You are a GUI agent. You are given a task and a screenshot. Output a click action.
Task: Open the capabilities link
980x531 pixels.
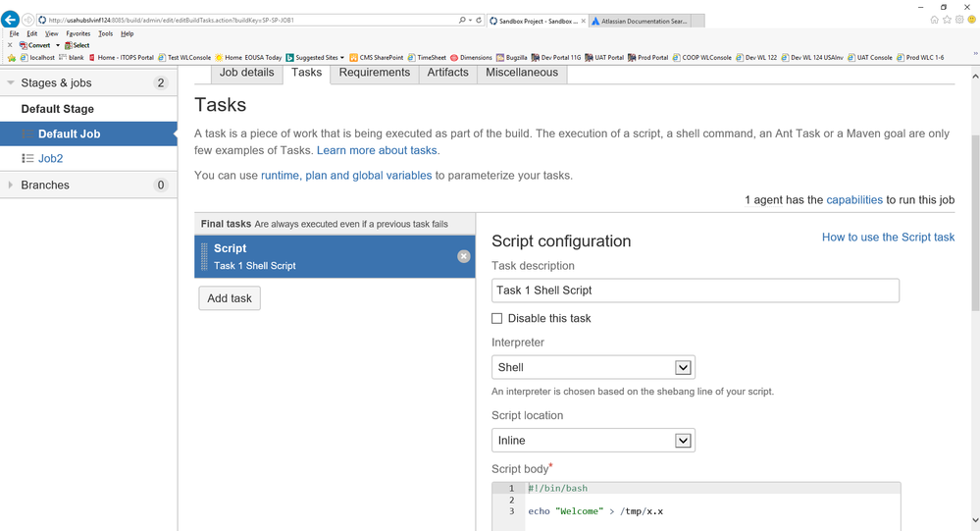(x=854, y=199)
